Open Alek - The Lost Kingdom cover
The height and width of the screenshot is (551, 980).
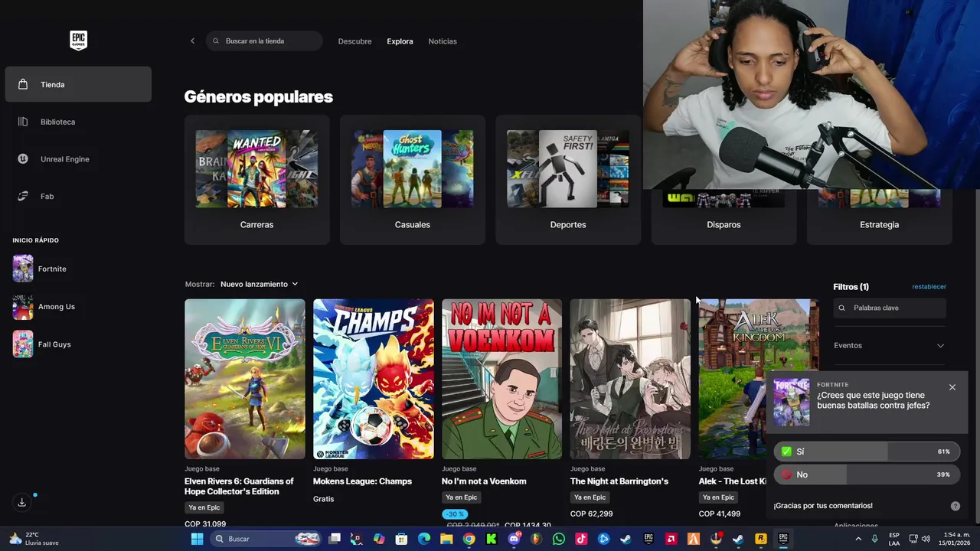pyautogui.click(x=732, y=379)
